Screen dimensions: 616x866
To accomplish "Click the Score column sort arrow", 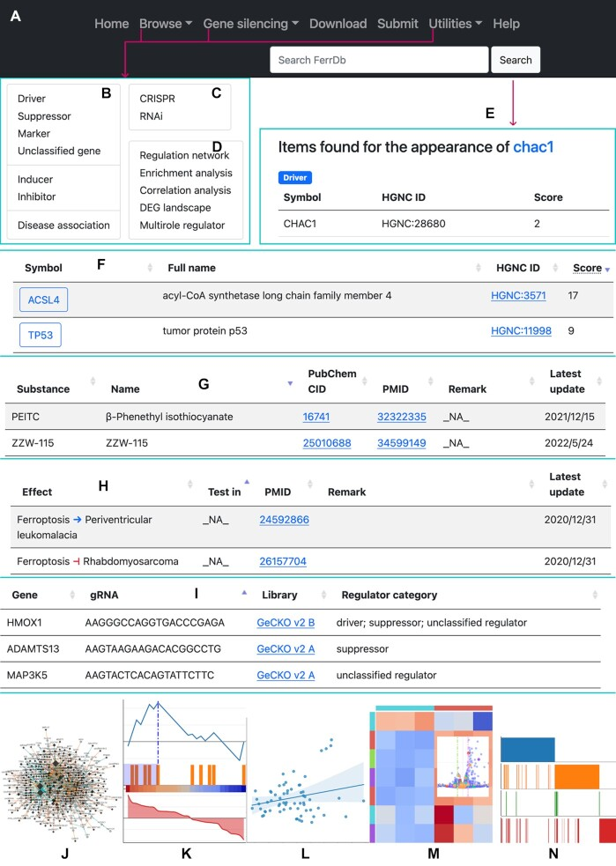I will pos(607,270).
